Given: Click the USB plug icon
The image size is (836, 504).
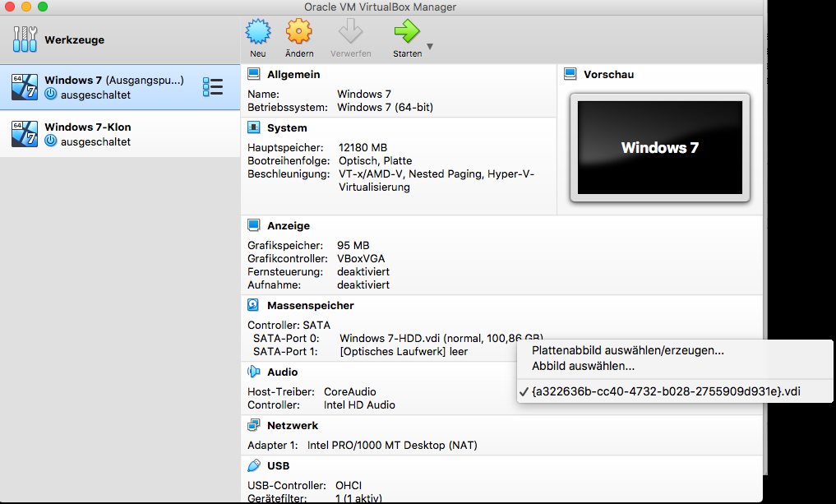Looking at the screenshot, I should point(254,465).
